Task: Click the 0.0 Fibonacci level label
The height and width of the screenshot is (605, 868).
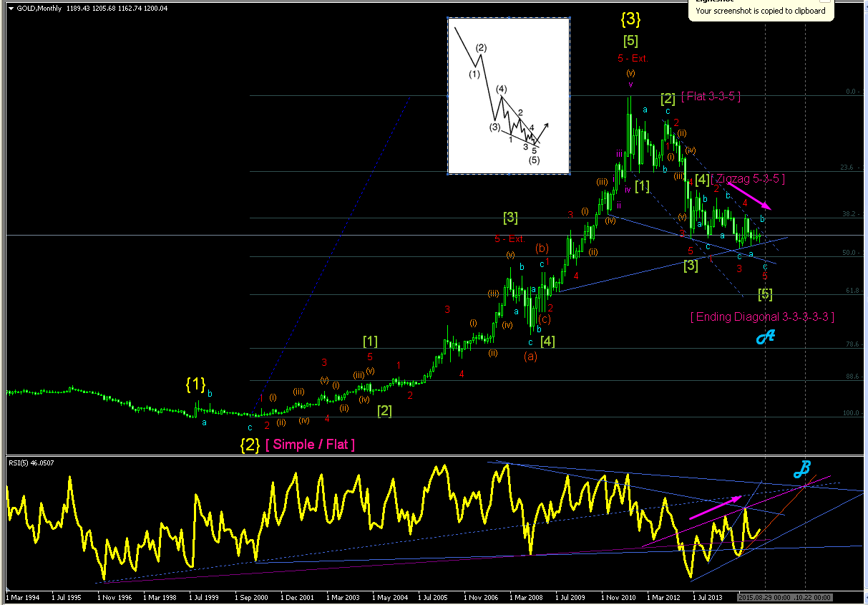Action: tap(851, 92)
